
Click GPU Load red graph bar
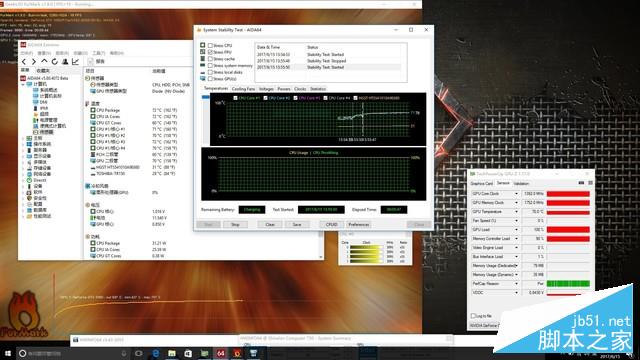point(568,230)
